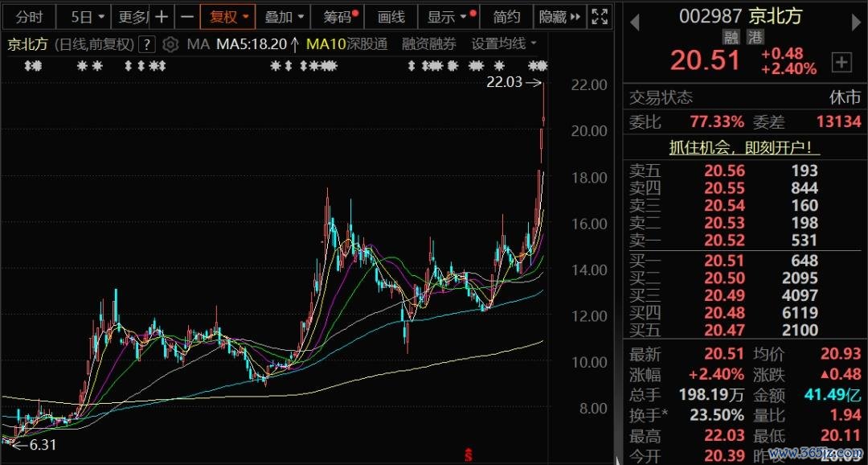
Task: Click the question mark help icon
Action: [146, 44]
